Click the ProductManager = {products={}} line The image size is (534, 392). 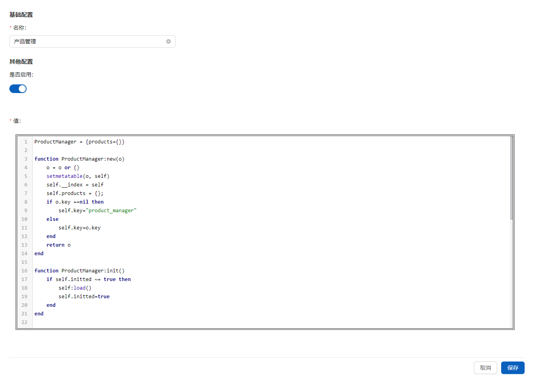(x=79, y=142)
